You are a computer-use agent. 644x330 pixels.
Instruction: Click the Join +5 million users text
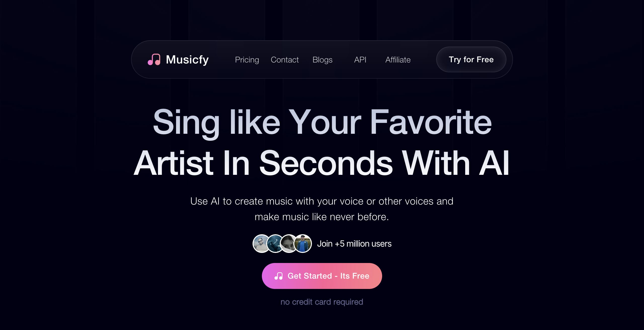[x=354, y=244]
